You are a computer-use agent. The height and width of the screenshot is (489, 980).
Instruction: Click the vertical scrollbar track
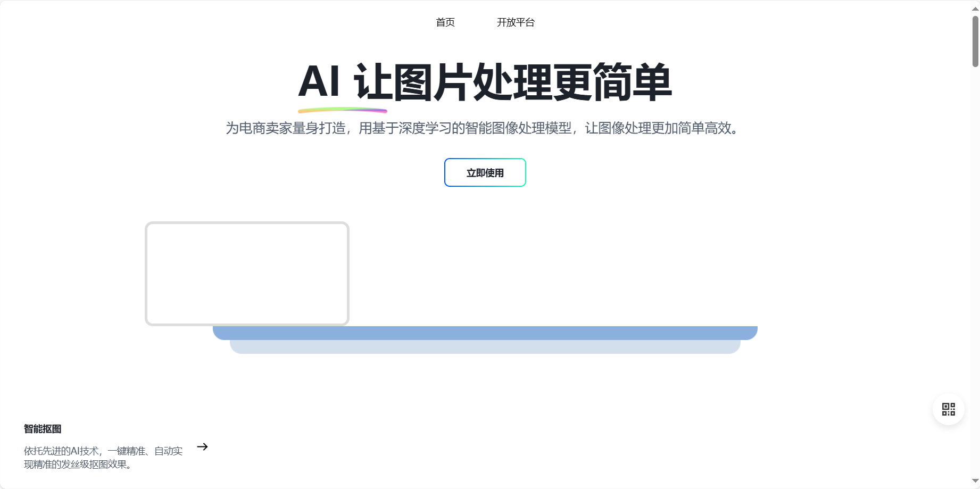tap(975, 266)
